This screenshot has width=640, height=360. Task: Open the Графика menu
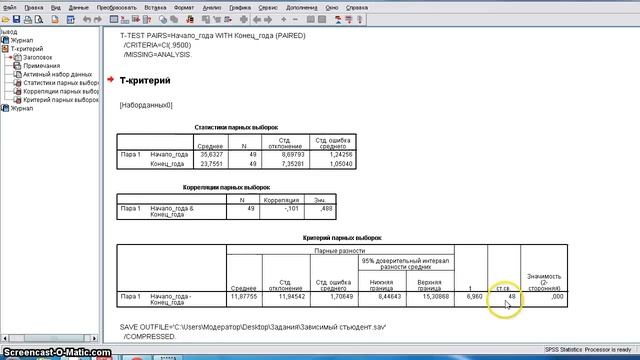[x=240, y=7]
